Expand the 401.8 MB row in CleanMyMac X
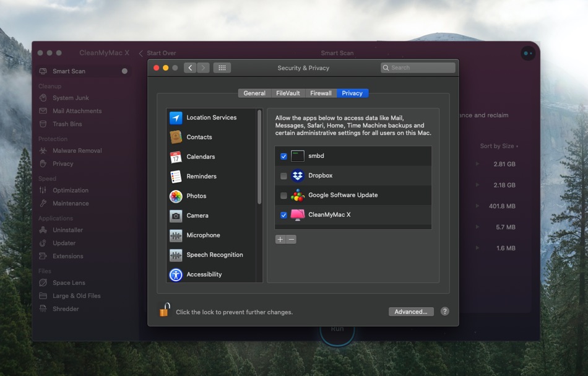The height and width of the screenshot is (376, 588). click(x=477, y=206)
